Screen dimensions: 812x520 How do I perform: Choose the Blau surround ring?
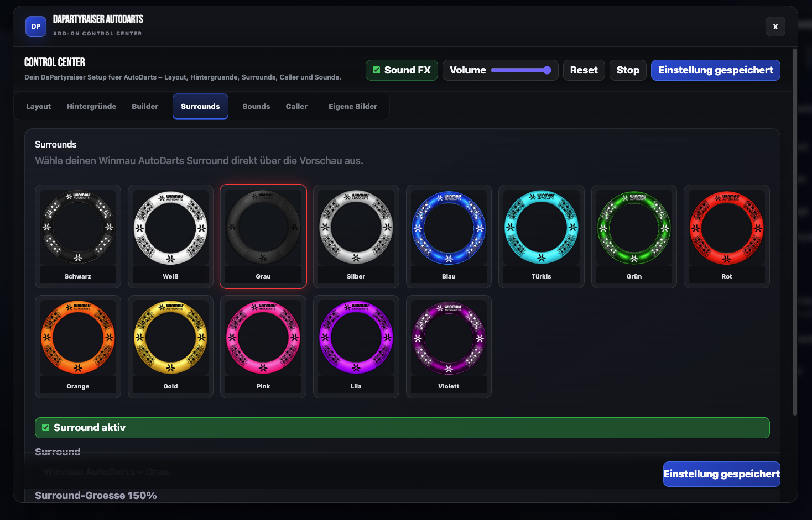coord(449,237)
